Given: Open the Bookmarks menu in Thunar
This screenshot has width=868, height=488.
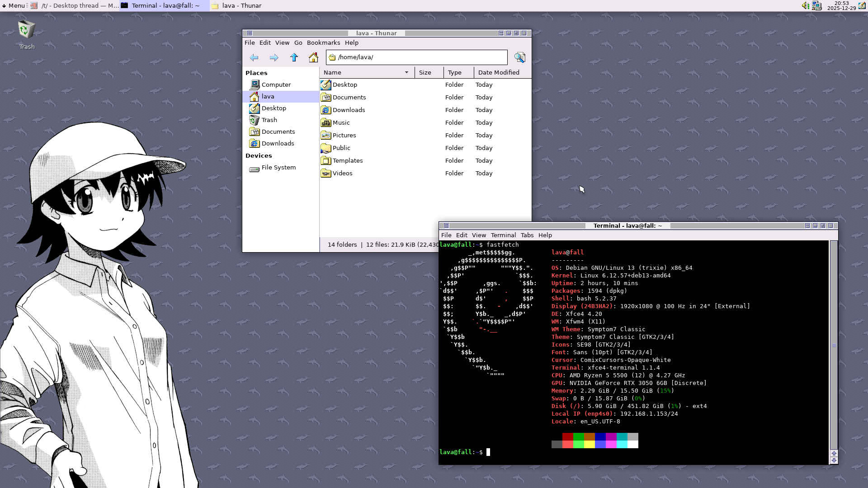Looking at the screenshot, I should click(323, 42).
